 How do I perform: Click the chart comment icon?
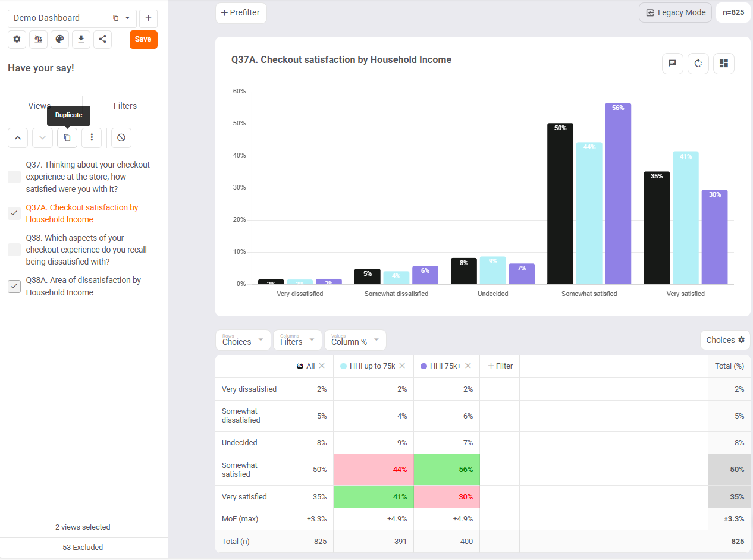tap(672, 63)
